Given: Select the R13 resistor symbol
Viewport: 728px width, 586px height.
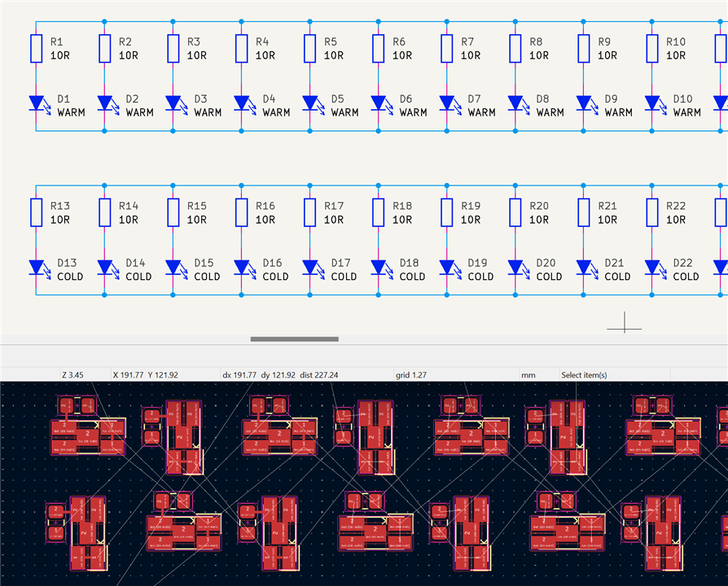Looking at the screenshot, I should click(36, 212).
